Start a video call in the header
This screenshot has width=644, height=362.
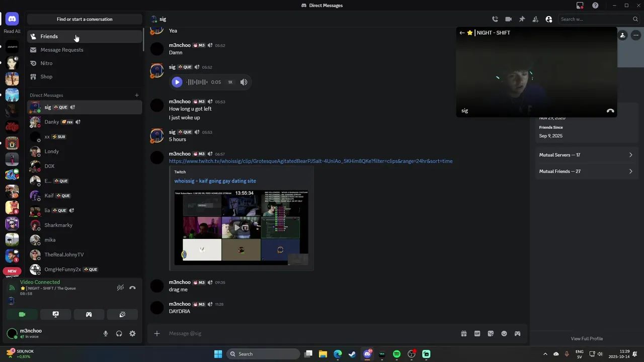tap(508, 19)
